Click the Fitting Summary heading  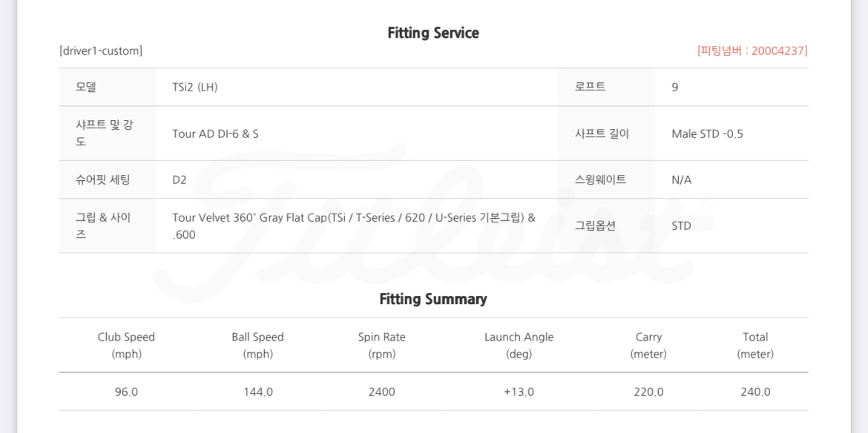point(433,300)
